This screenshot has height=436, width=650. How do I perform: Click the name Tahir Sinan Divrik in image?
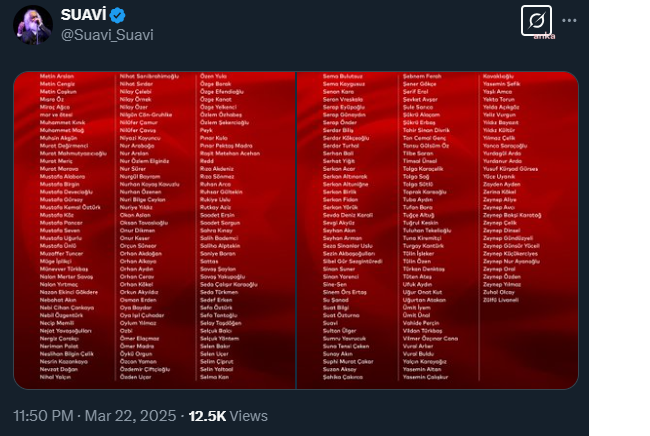click(x=426, y=130)
